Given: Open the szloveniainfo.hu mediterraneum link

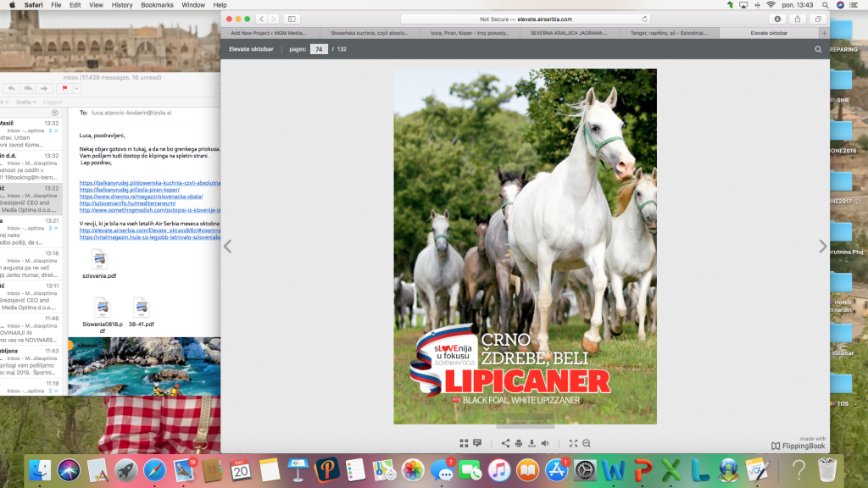Looking at the screenshot, I should [x=127, y=203].
